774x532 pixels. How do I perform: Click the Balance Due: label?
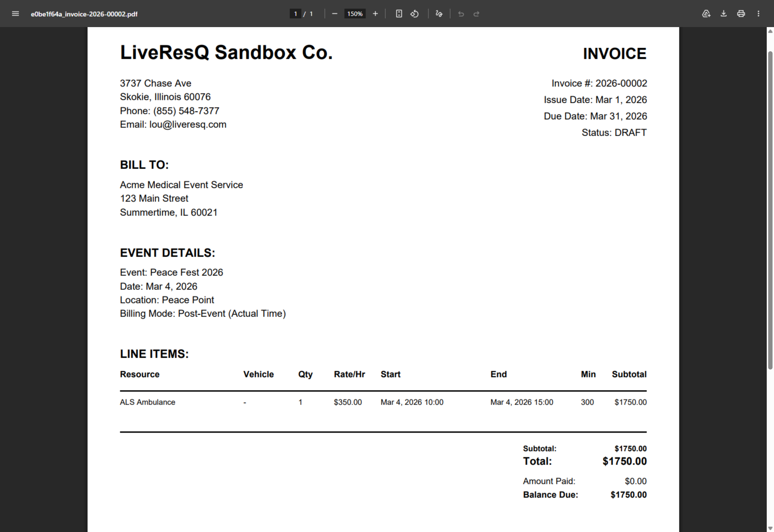[550, 495]
